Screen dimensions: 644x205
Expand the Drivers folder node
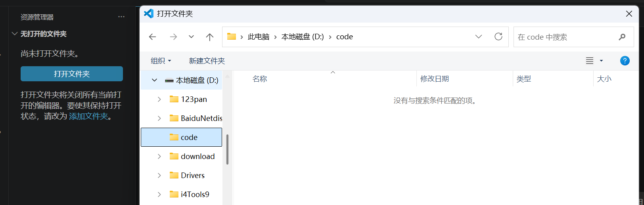(x=159, y=175)
